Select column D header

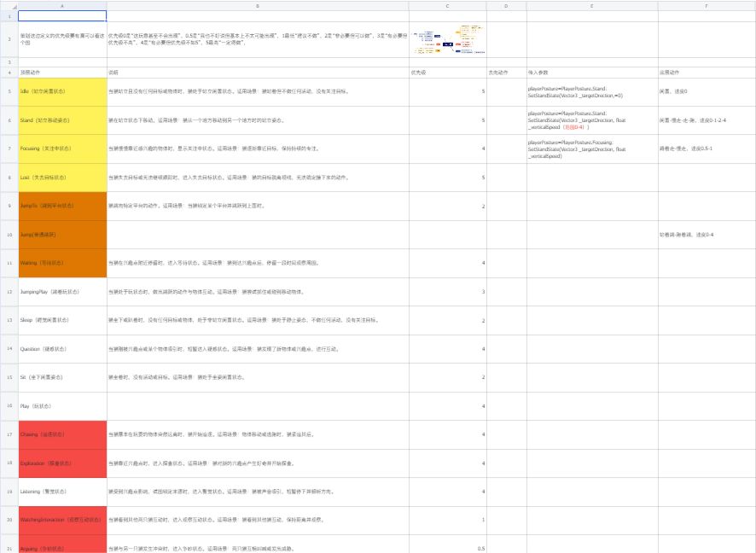[x=506, y=6]
